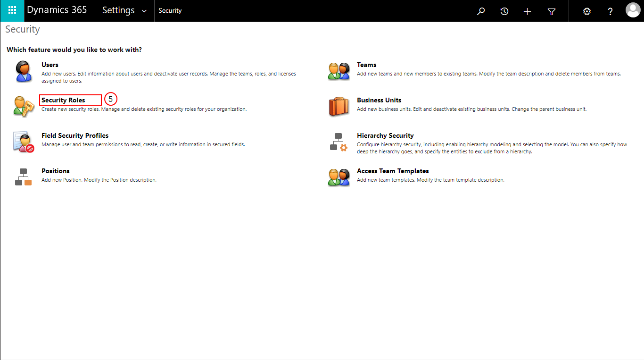Click the Hierarchy Security icon

(339, 142)
